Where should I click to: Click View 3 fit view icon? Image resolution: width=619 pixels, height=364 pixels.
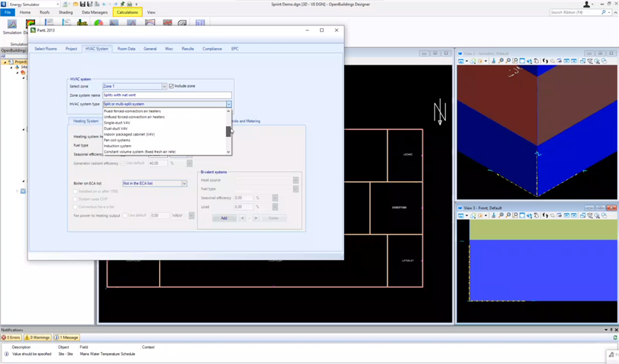[x=523, y=215]
